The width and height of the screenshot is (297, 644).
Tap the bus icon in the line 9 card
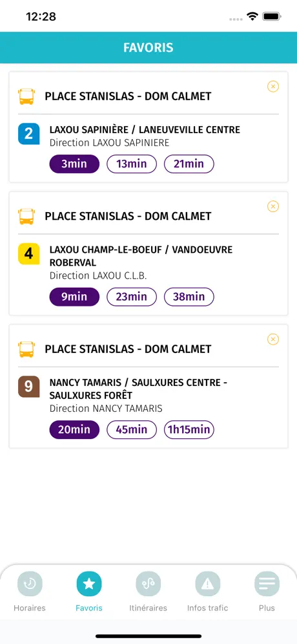26,349
